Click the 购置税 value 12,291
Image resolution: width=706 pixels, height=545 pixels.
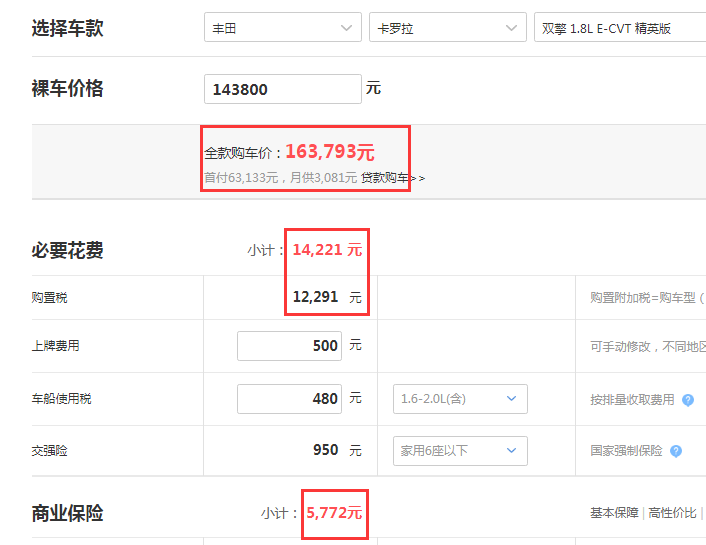click(x=315, y=297)
